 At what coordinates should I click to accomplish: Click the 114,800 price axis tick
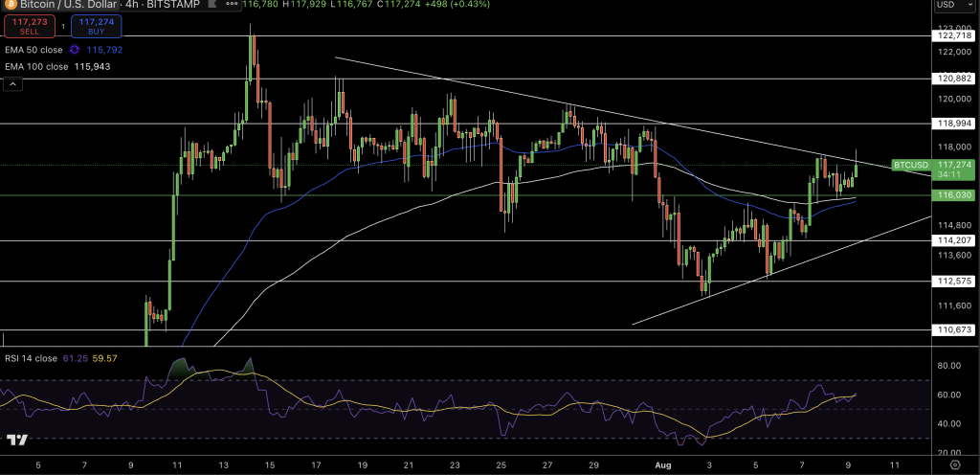(x=954, y=225)
